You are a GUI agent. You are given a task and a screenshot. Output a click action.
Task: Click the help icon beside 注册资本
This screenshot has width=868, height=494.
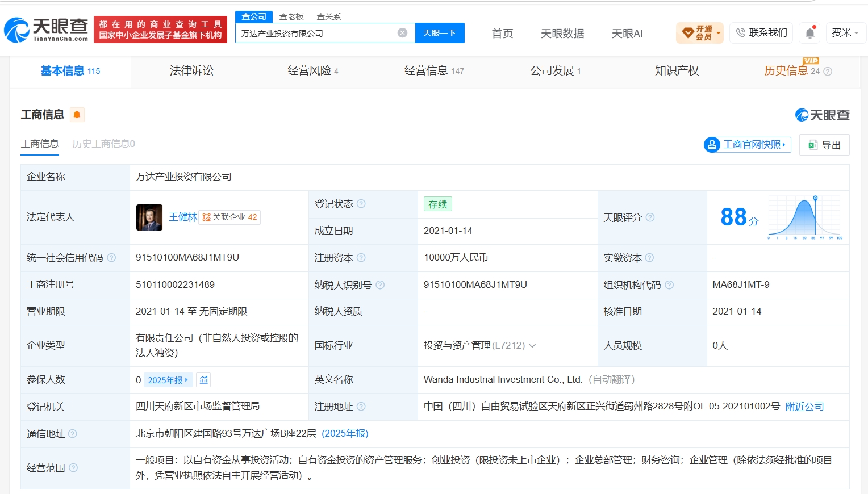click(361, 258)
